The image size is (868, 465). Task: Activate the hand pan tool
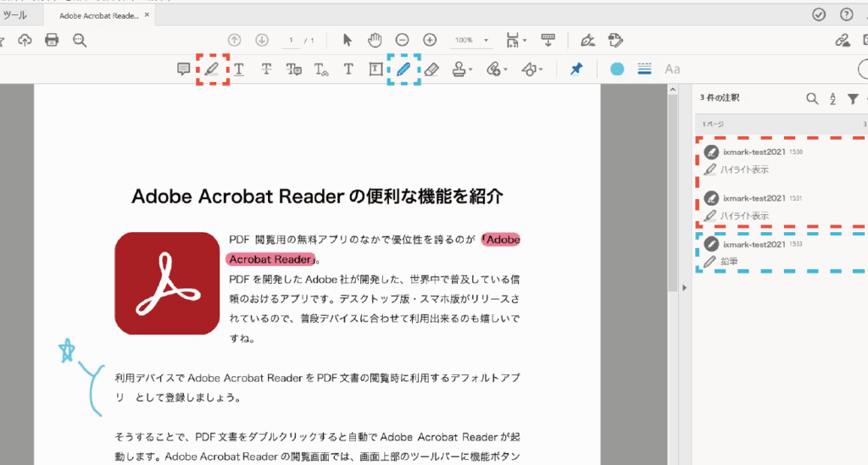pos(375,40)
